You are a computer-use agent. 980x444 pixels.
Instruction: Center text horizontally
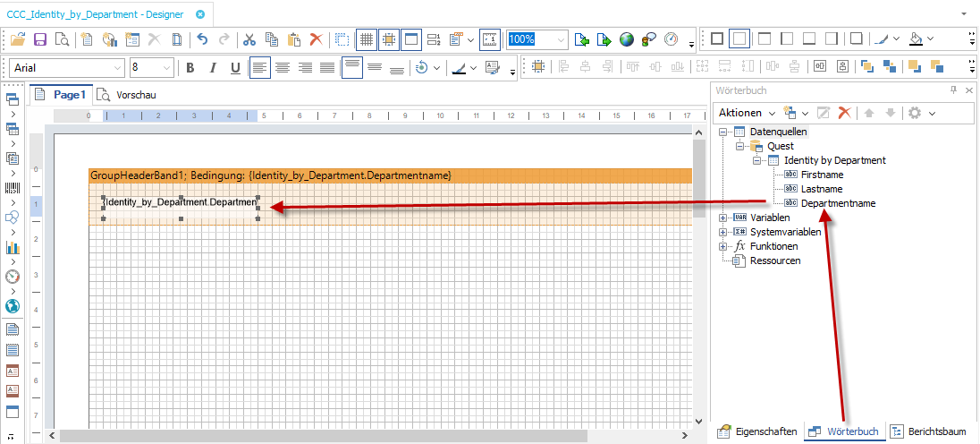click(283, 67)
